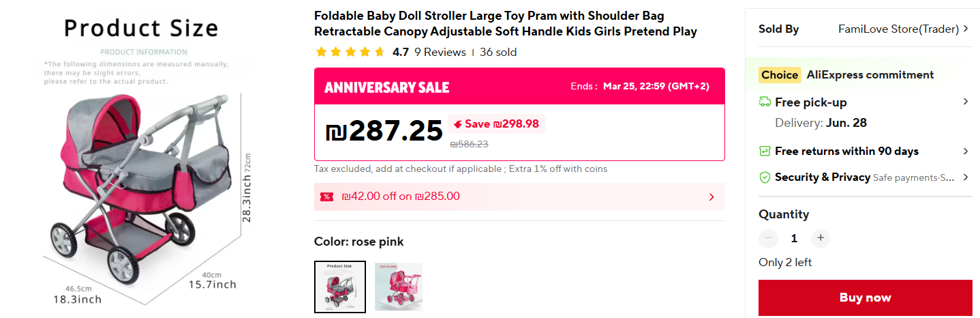Click the Free pick-up truck icon
Viewport: 980px width, 318px height.
765,102
